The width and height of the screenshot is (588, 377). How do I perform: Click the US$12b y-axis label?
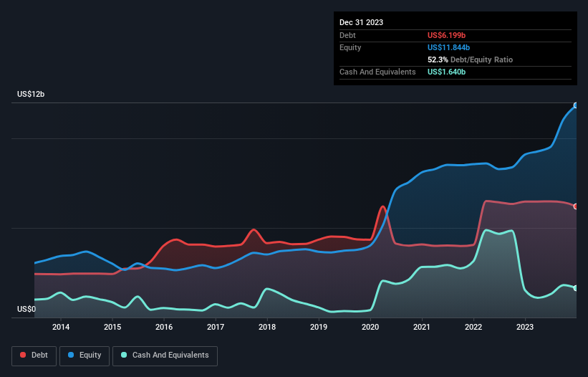tap(31, 94)
